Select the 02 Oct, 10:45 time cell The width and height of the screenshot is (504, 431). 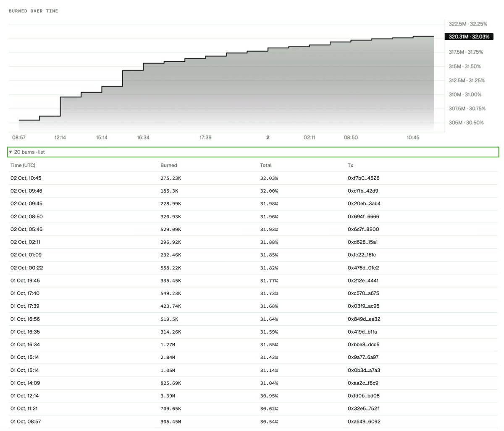[26, 178]
